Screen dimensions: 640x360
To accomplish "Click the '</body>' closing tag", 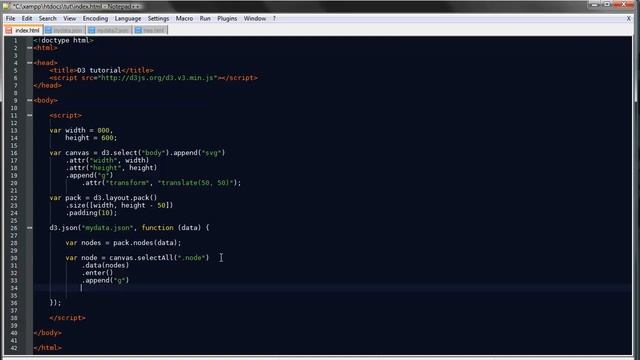I will (48, 333).
